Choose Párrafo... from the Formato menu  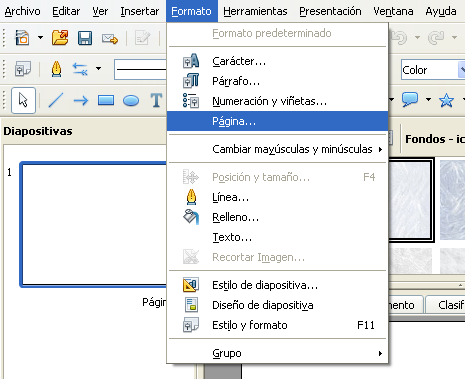[x=277, y=81]
